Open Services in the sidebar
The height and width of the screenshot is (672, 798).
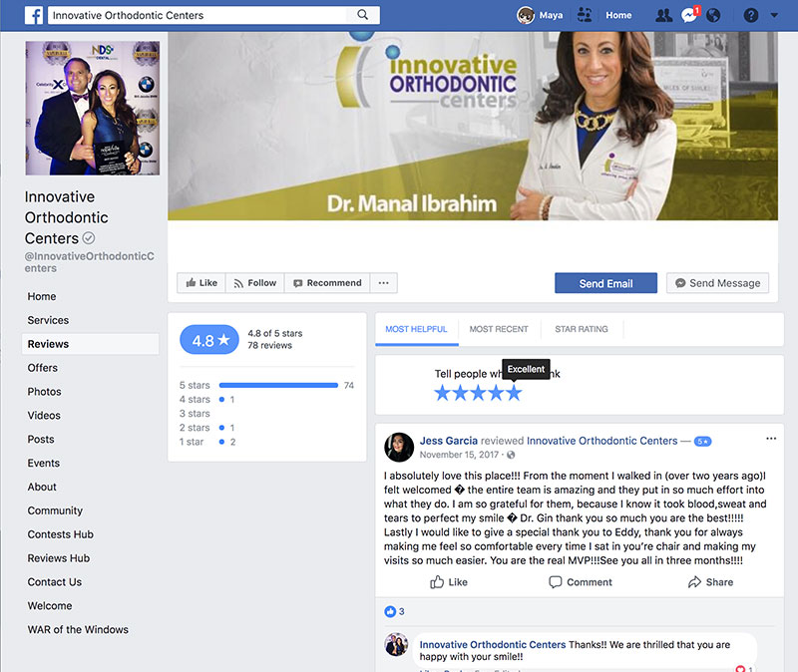[48, 320]
